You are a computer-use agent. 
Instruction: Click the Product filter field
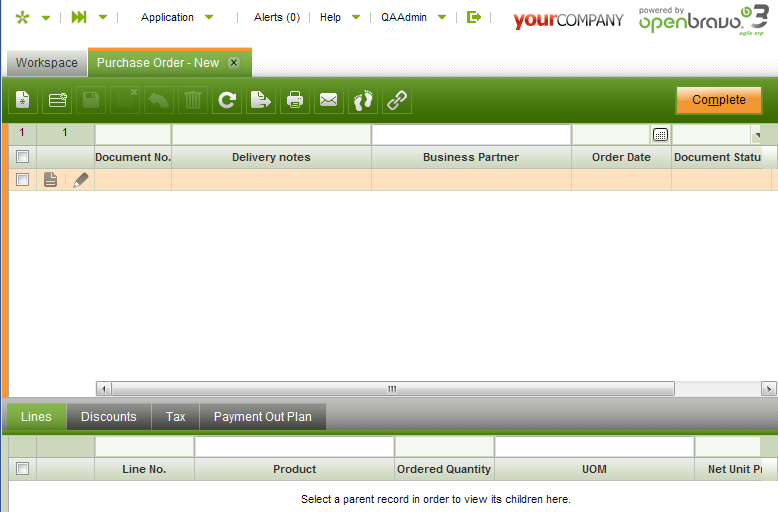coord(295,447)
